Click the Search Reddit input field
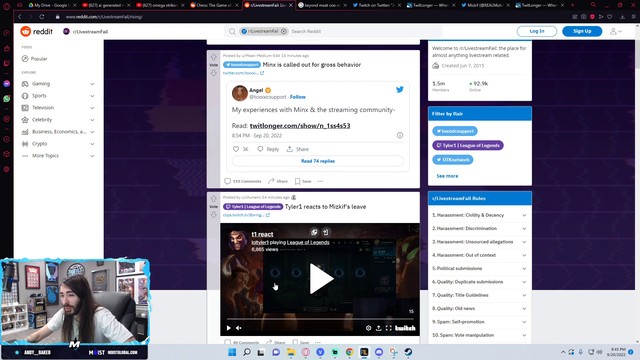Screen dimensions: 640x360 pos(364,31)
